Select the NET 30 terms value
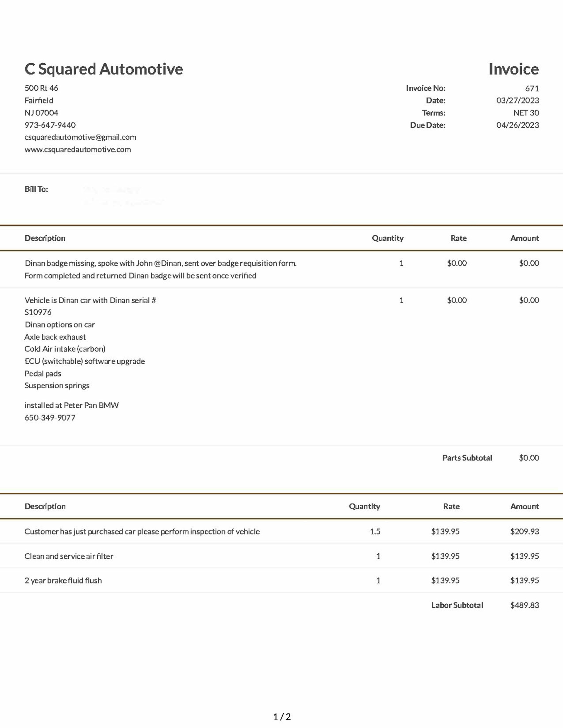The image size is (563, 728). coord(526,113)
